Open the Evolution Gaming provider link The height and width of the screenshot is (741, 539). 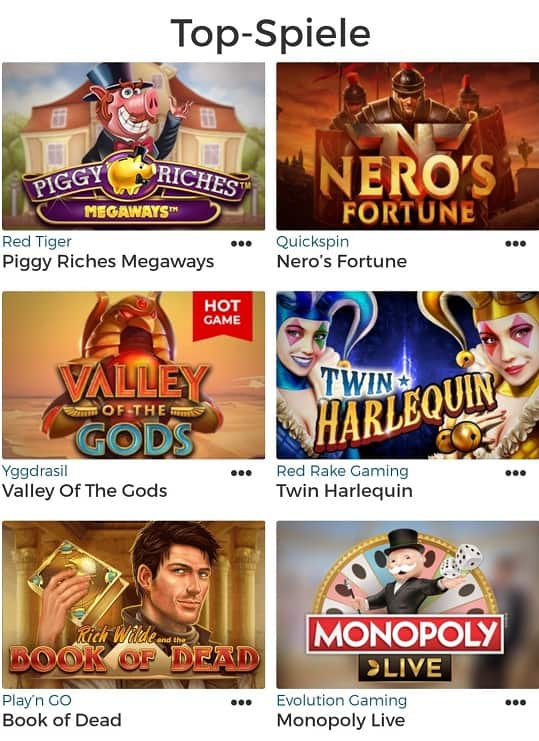click(342, 700)
